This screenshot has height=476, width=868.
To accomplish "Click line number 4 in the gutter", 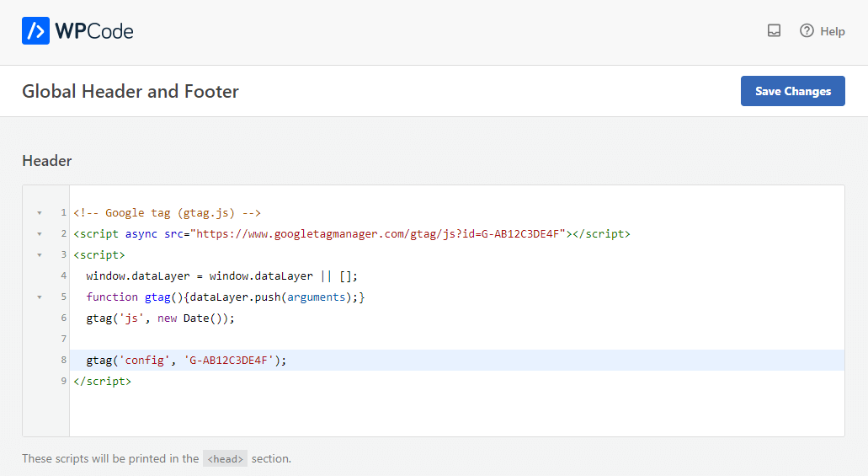I will coord(64,276).
